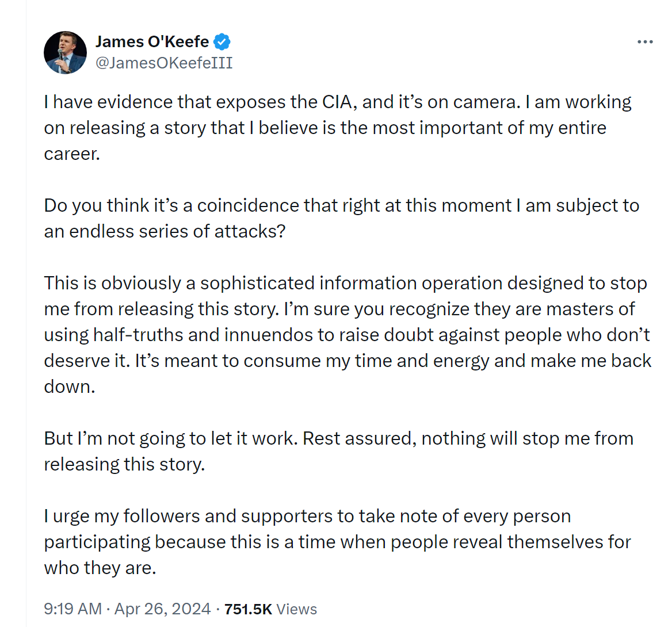Click the text "an endless series of attacks?"
The width and height of the screenshot is (672, 627).
[165, 231]
